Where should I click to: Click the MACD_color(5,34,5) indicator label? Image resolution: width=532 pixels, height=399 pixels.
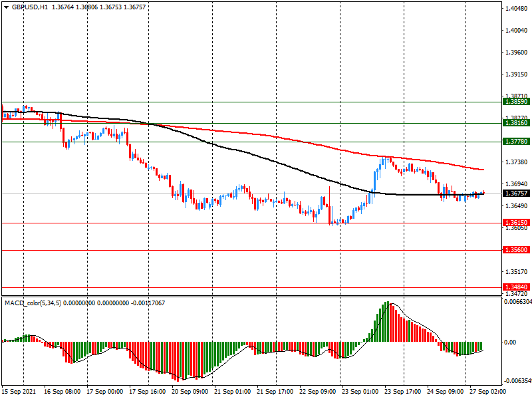point(33,303)
